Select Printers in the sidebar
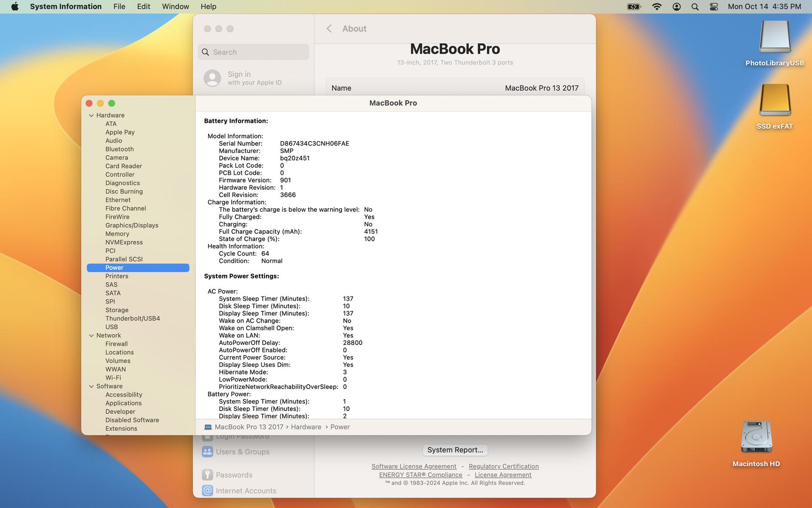The height and width of the screenshot is (508, 812). tap(117, 276)
